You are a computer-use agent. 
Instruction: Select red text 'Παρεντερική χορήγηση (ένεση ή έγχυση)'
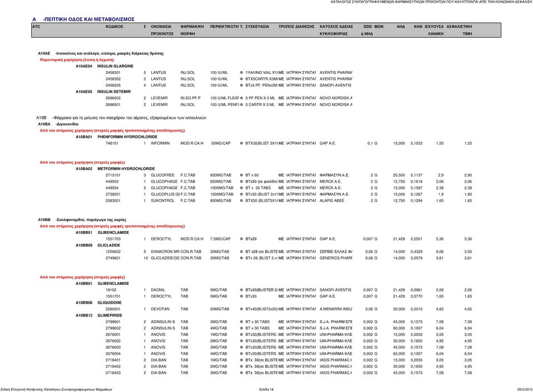77,60
